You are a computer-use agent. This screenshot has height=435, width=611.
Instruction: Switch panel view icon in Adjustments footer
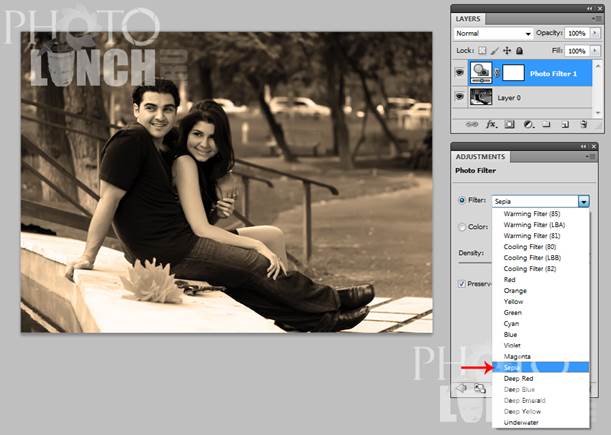480,389
